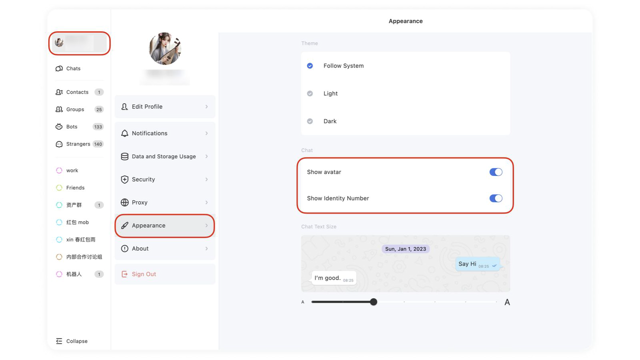The width and height of the screenshot is (640, 360).
Task: Click the Data and Storage Usage database icon
Action: tap(124, 157)
